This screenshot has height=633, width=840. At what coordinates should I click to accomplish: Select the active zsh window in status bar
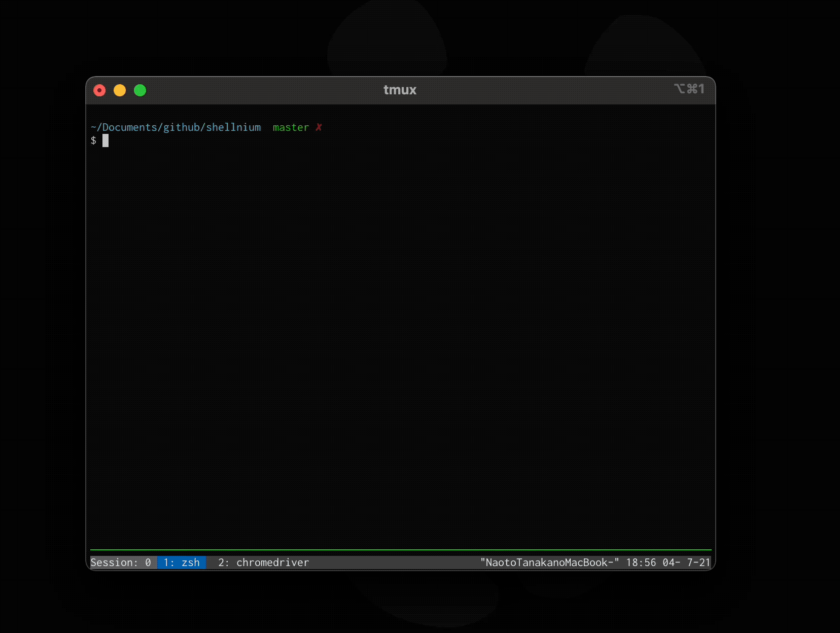pos(182,562)
